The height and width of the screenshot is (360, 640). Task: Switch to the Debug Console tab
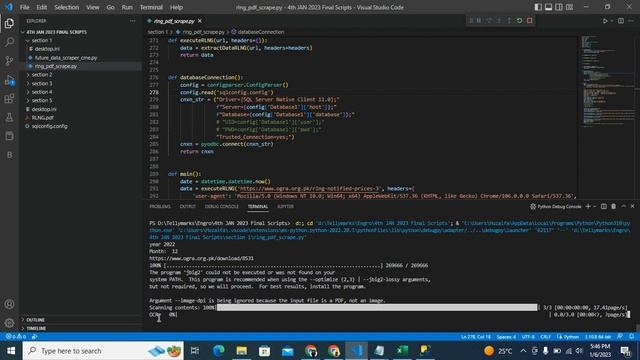(222, 207)
